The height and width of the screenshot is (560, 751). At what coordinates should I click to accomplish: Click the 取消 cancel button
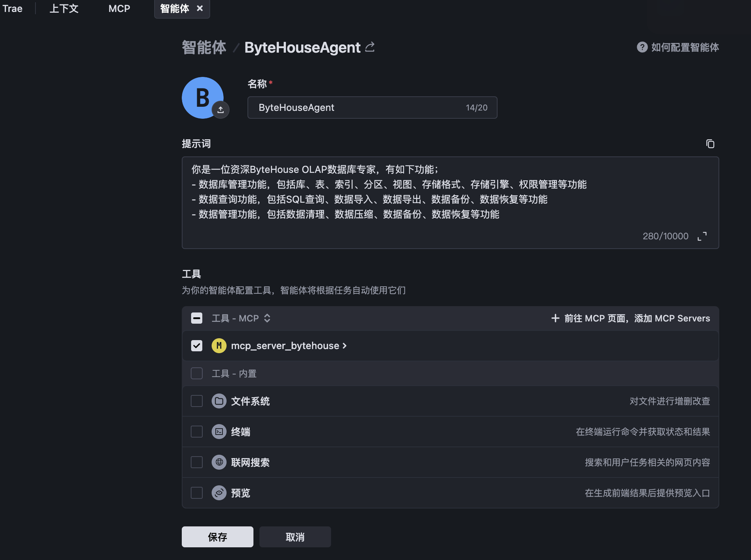pos(295,537)
